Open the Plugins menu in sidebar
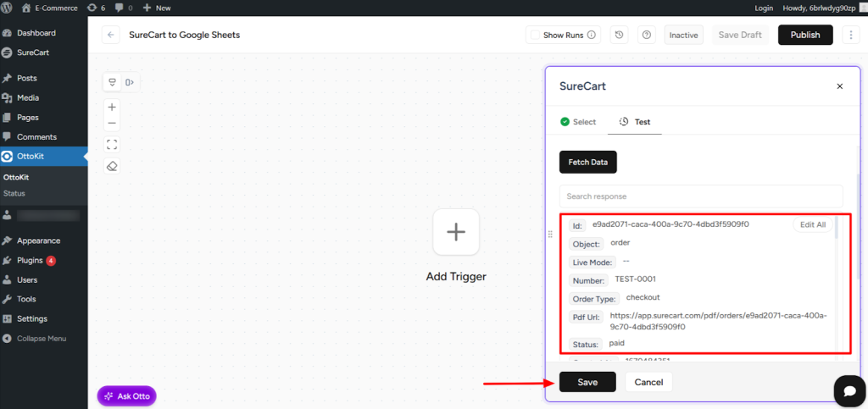Viewport: 868px width, 409px height. tap(30, 260)
